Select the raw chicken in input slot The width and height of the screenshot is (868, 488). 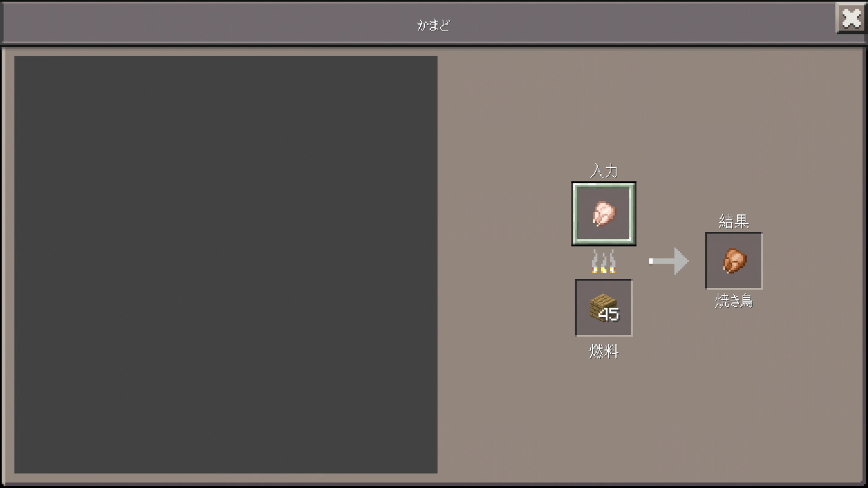[x=604, y=214]
